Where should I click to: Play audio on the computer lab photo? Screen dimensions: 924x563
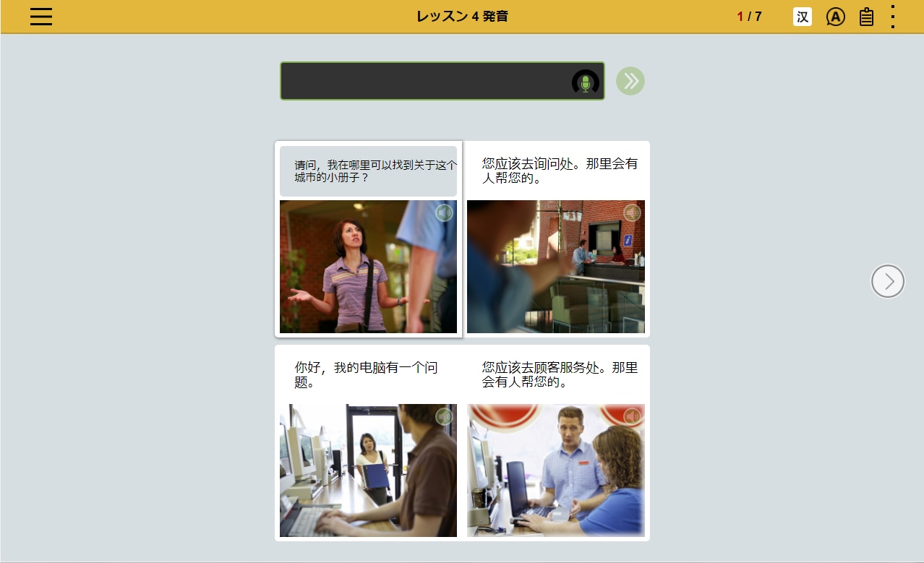click(444, 416)
